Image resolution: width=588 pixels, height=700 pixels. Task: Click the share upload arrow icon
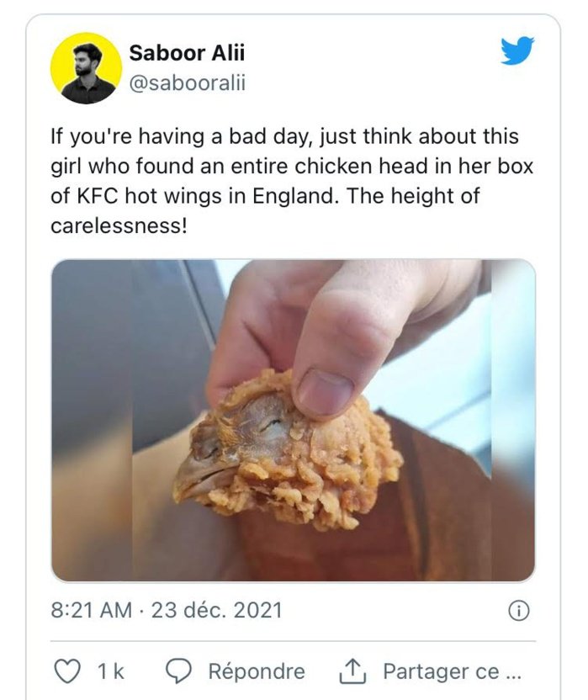pyautogui.click(x=352, y=671)
